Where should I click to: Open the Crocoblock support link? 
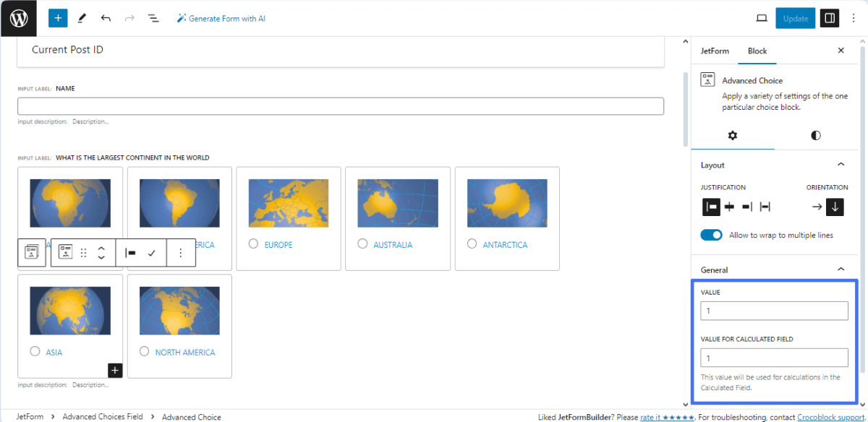coord(830,417)
